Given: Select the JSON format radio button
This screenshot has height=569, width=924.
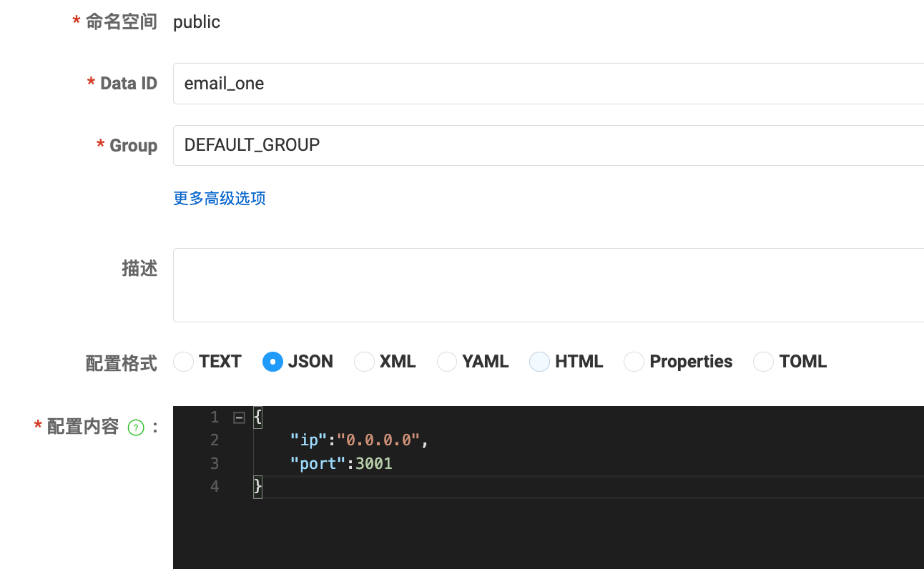Looking at the screenshot, I should tap(272, 362).
